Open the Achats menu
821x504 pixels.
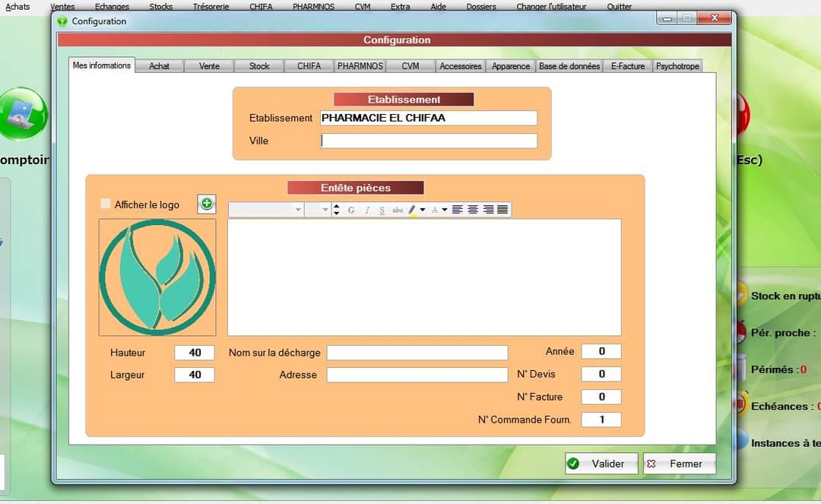(x=17, y=7)
